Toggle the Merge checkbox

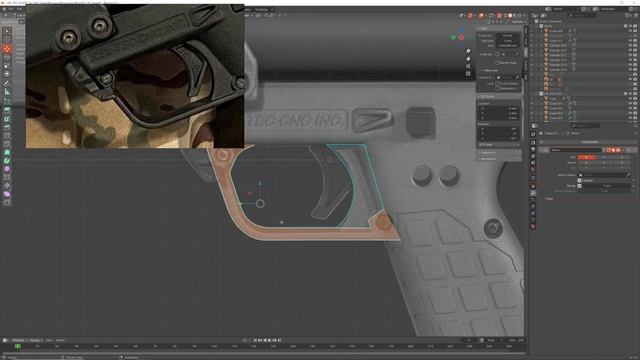coord(580,186)
